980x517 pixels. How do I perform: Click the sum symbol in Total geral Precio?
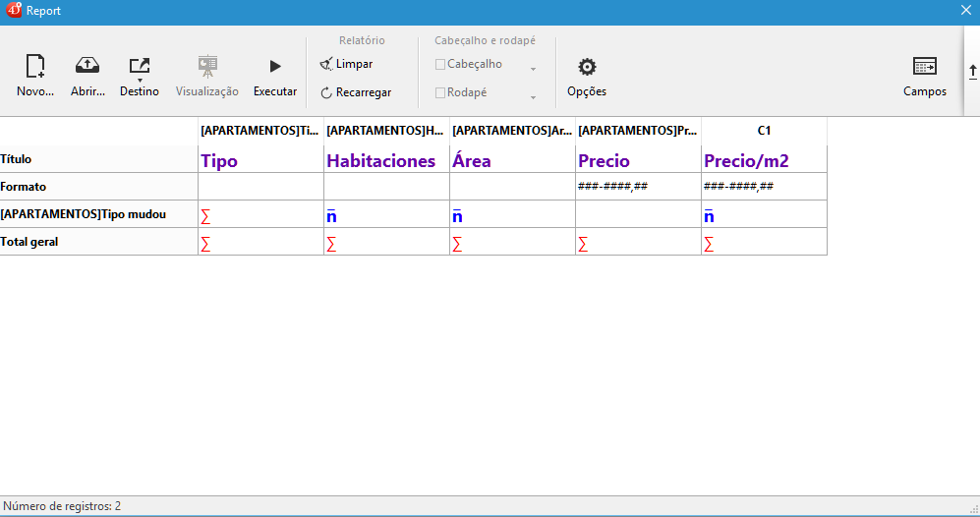583,244
